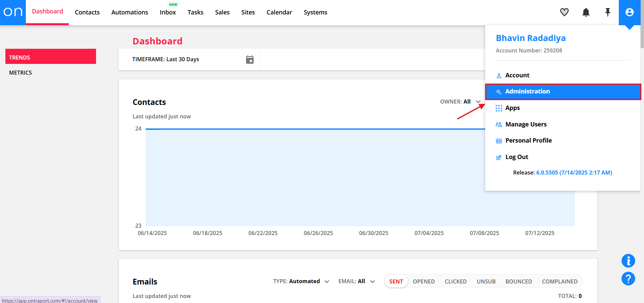Open the TIMEFRAME Last 30 Days selector
Viewport: 644px width, 303px height.
pos(189,60)
